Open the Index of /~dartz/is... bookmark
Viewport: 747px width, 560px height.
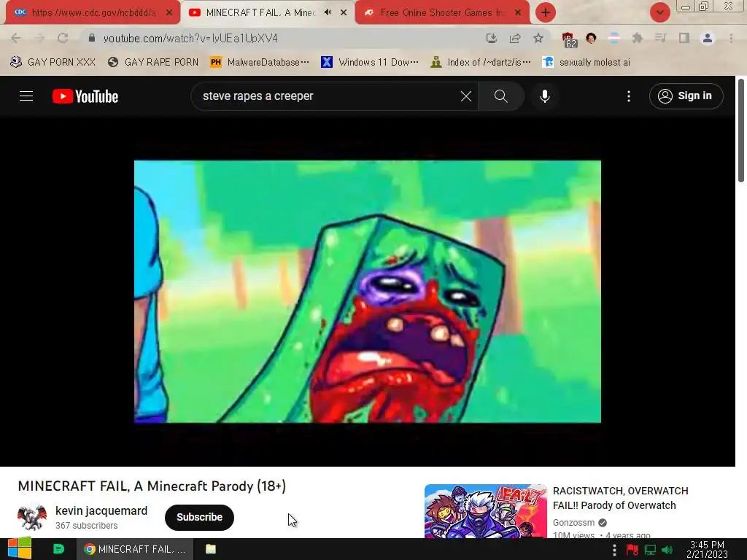point(480,62)
